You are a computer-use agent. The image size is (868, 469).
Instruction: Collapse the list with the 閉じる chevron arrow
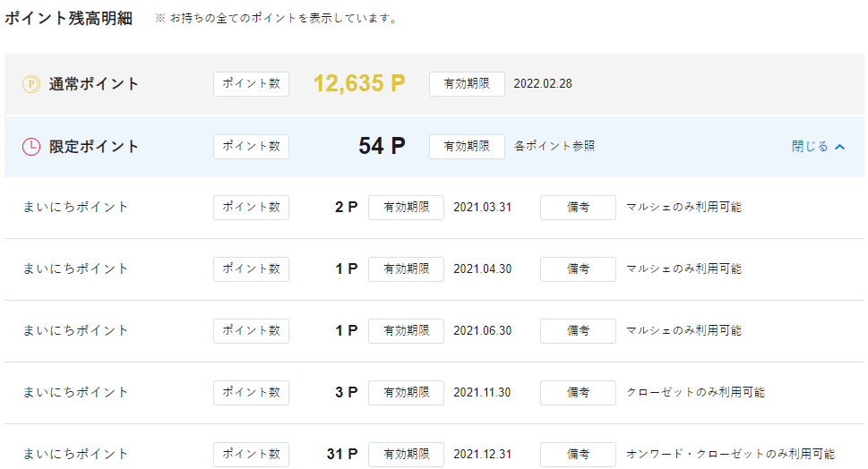pyautogui.click(x=839, y=147)
